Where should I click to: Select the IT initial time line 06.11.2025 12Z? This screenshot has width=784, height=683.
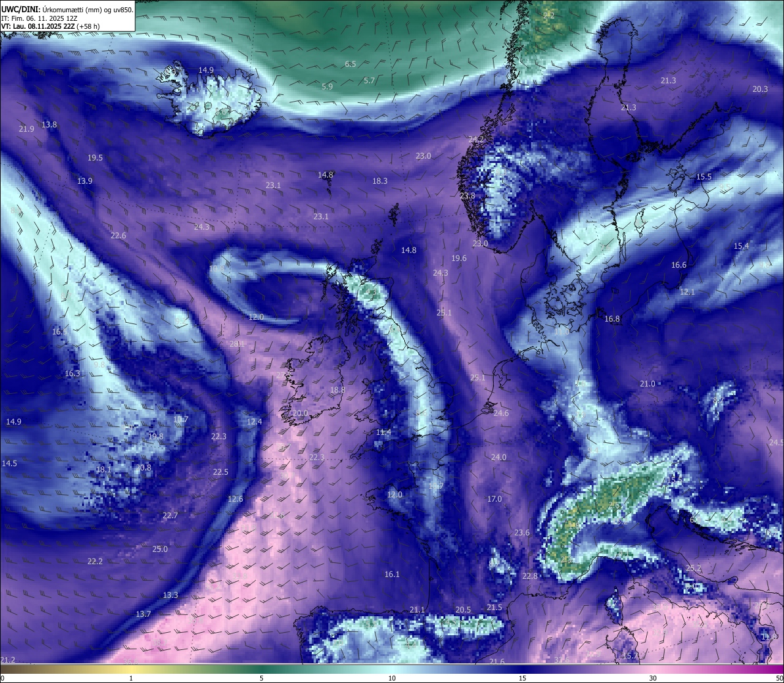point(40,18)
